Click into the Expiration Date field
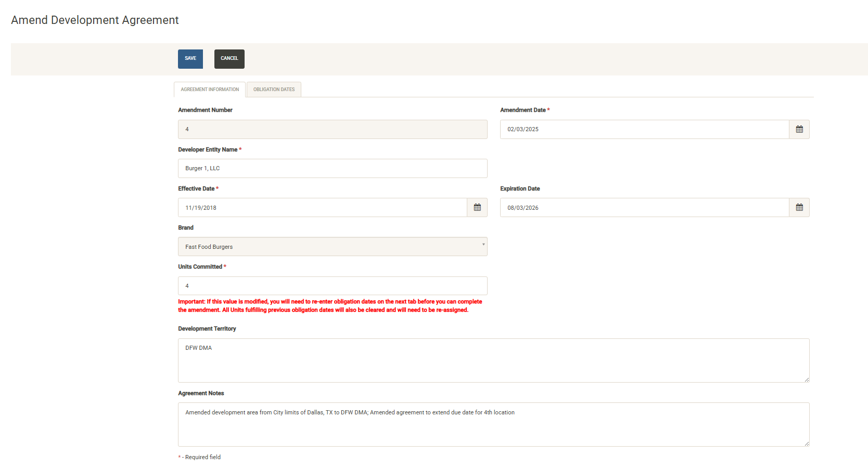868x468 pixels. pos(644,208)
